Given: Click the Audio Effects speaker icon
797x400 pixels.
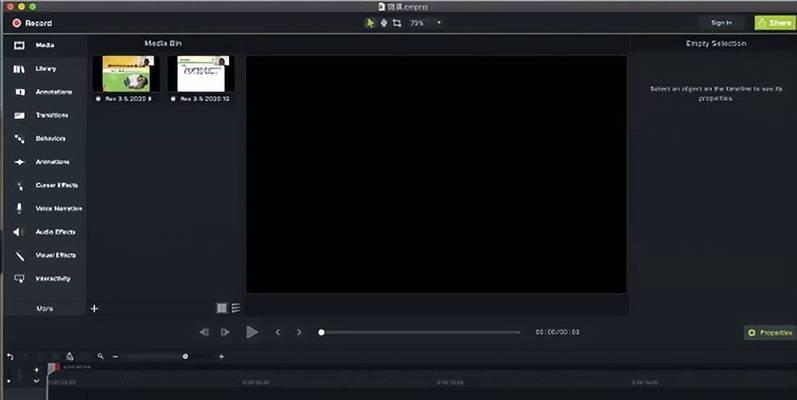Looking at the screenshot, I should 19,232.
